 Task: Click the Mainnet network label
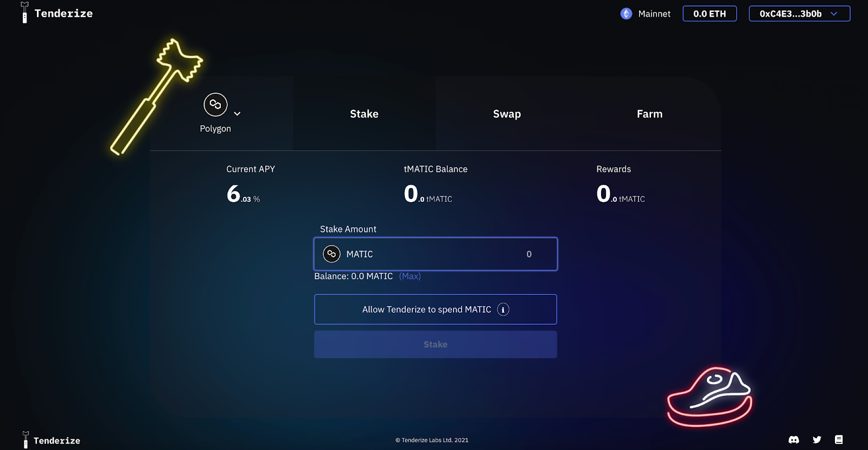(x=654, y=14)
